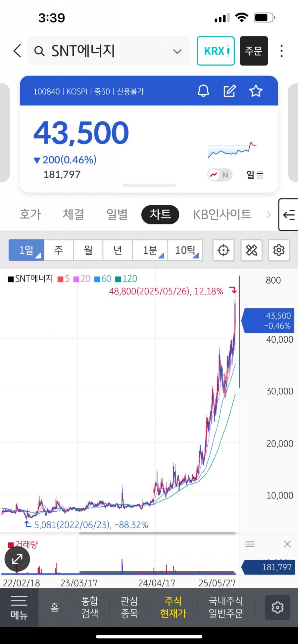This screenshot has width=298, height=644.
Task: Click the 5,081 low price annotation
Action: (x=91, y=525)
